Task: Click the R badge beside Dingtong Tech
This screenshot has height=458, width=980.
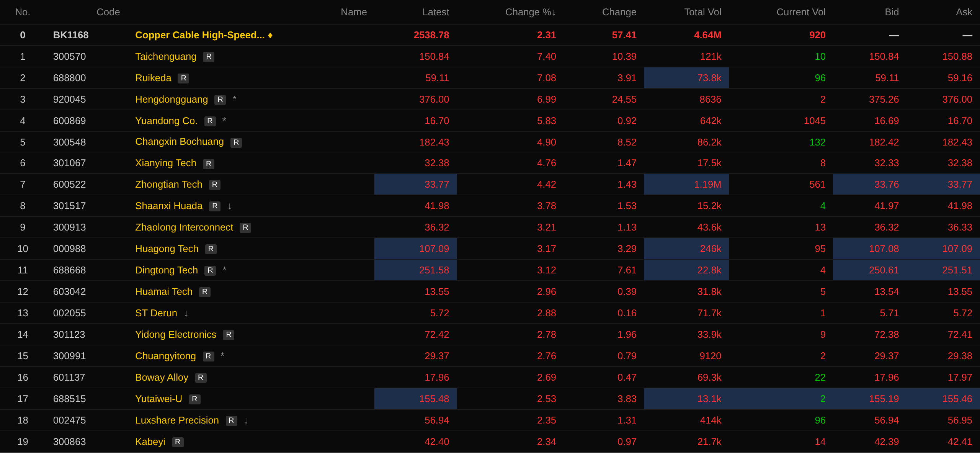Action: coord(210,270)
